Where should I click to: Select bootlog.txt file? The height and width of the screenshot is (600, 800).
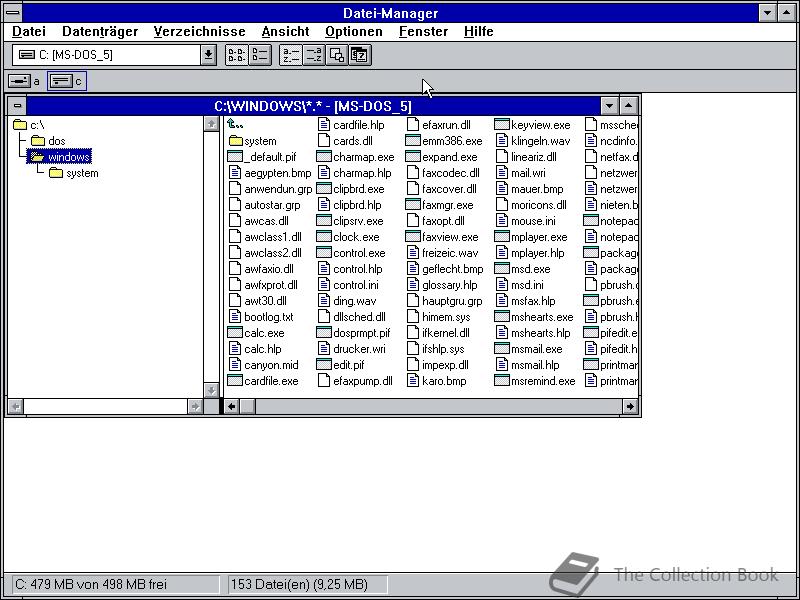pos(261,317)
